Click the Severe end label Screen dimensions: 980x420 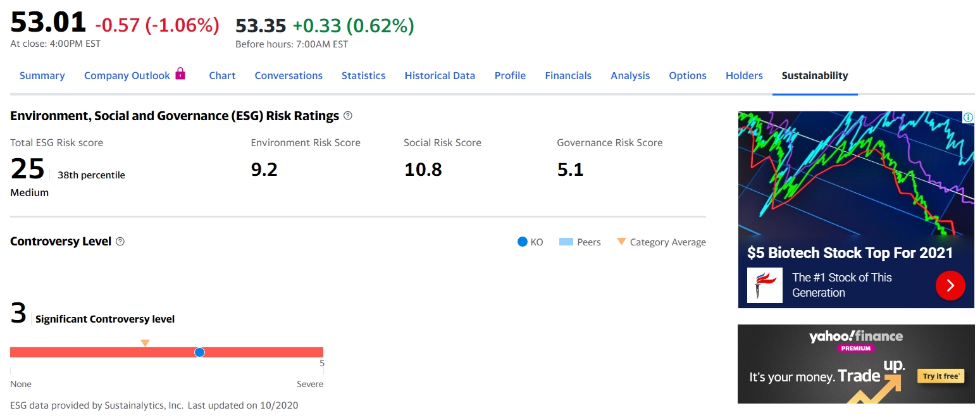coord(310,384)
